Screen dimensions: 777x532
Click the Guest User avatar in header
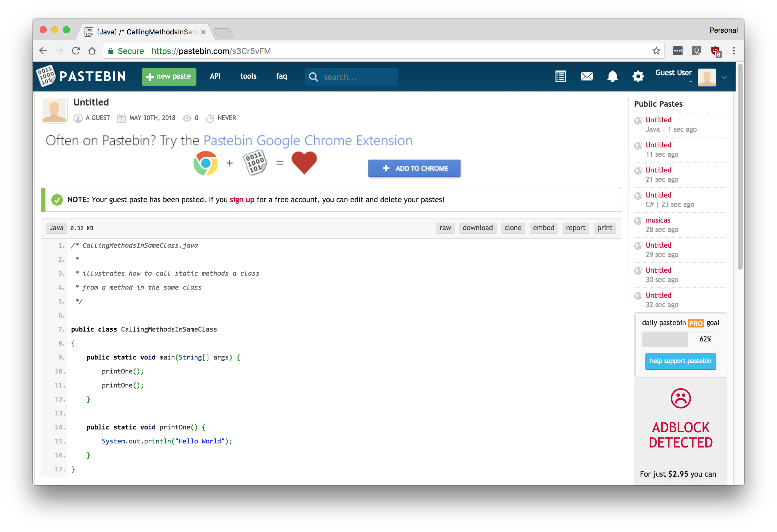707,77
